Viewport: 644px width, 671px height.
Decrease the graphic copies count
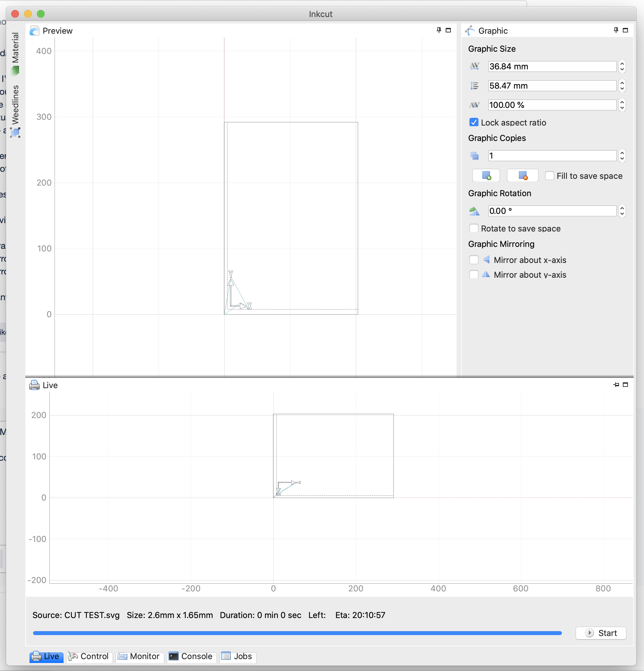point(622,159)
